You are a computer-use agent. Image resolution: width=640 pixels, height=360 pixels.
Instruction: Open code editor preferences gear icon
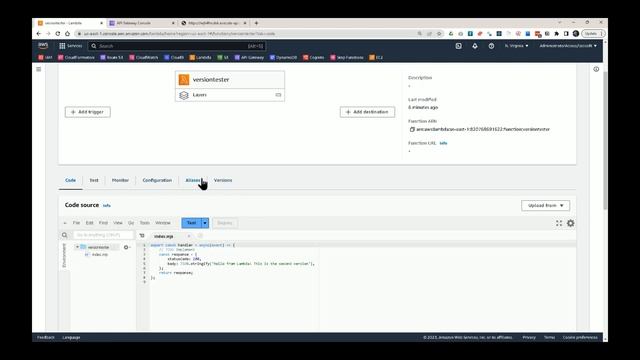571,223
